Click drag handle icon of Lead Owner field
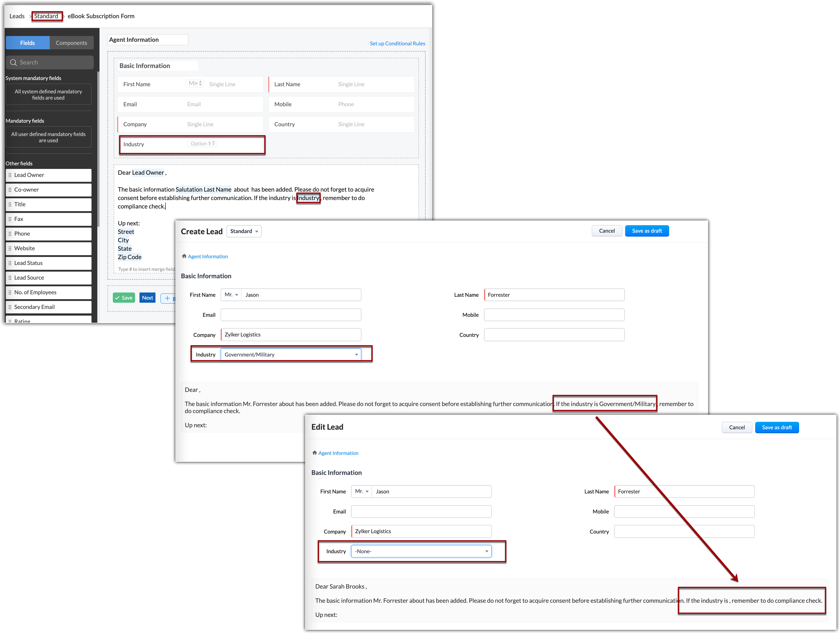The height and width of the screenshot is (633, 840). pos(10,175)
